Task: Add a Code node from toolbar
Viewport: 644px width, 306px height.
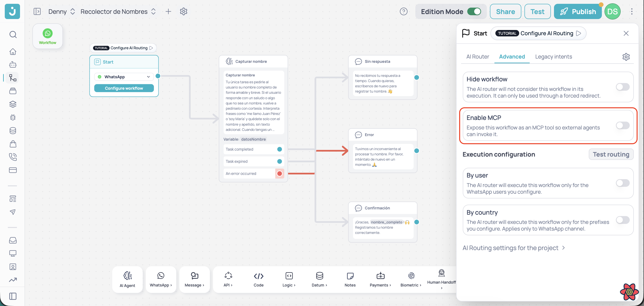Action: (x=258, y=280)
